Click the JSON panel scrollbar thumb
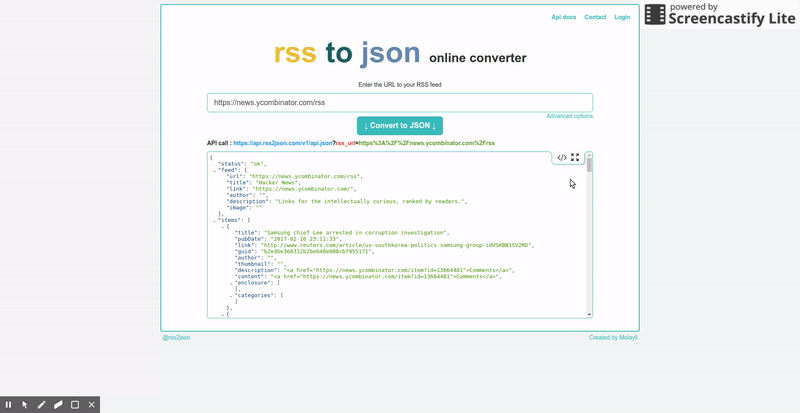Image resolution: width=800 pixels, height=413 pixels. click(x=589, y=165)
